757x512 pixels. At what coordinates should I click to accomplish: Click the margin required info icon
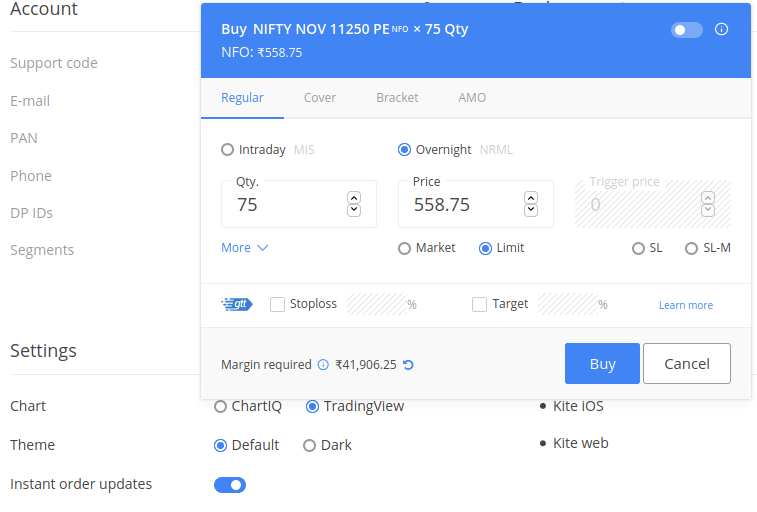point(323,365)
